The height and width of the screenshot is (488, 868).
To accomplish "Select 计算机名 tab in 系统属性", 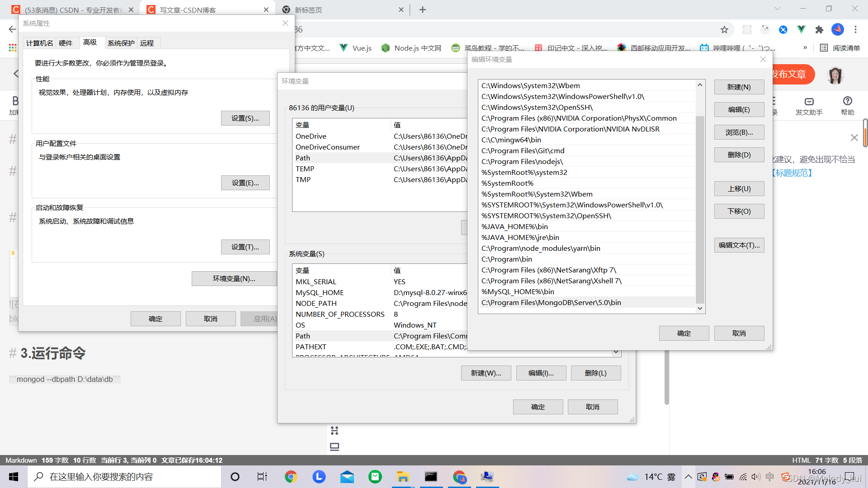I will click(39, 43).
